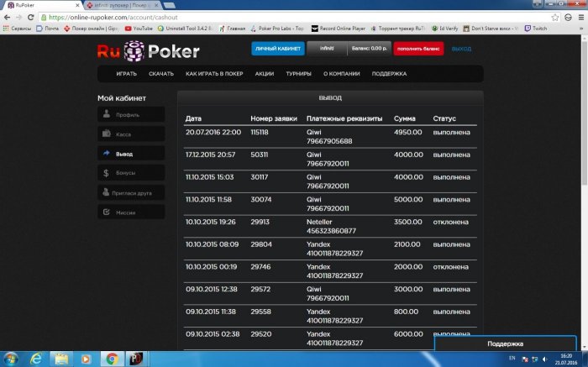Open Касса sidebar item
588x367 pixels.
pyautogui.click(x=131, y=134)
